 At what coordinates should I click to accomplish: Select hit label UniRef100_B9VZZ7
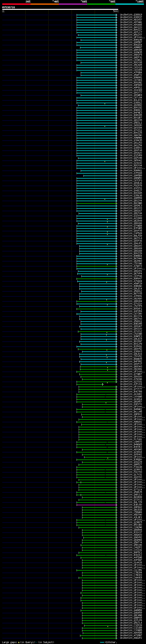(131, 30)
